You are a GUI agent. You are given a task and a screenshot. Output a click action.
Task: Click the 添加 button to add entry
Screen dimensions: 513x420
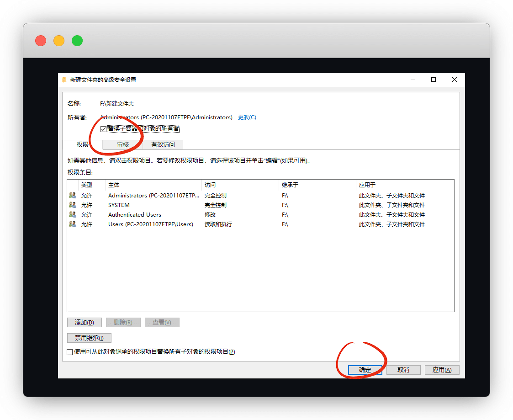click(x=85, y=322)
